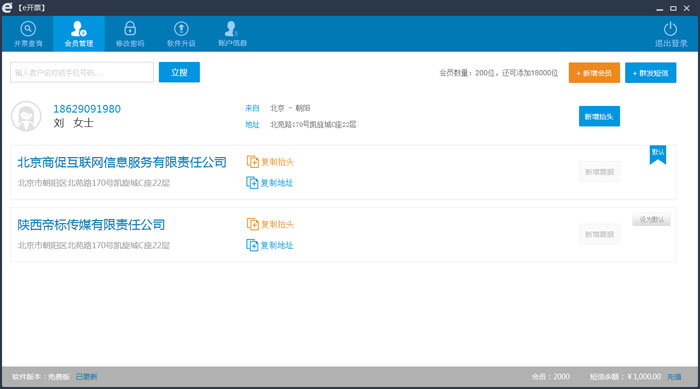The width and height of the screenshot is (700, 389).
Task: Select the 会员管理 member management tab
Action: pyautogui.click(x=79, y=34)
